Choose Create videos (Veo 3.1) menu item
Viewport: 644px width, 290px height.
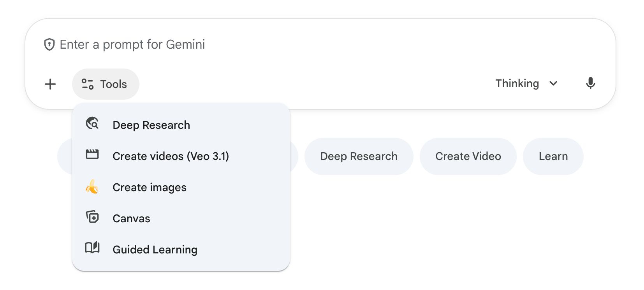tap(171, 156)
